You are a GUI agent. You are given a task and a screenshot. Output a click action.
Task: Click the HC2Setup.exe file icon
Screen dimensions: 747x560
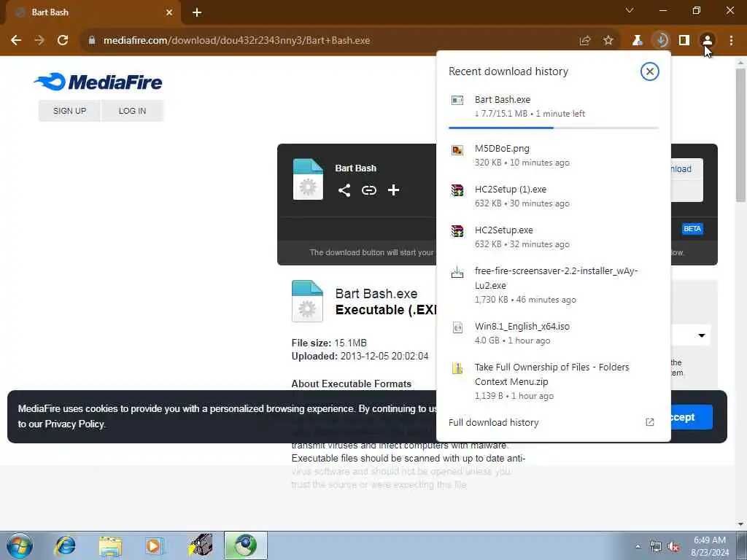coord(457,231)
